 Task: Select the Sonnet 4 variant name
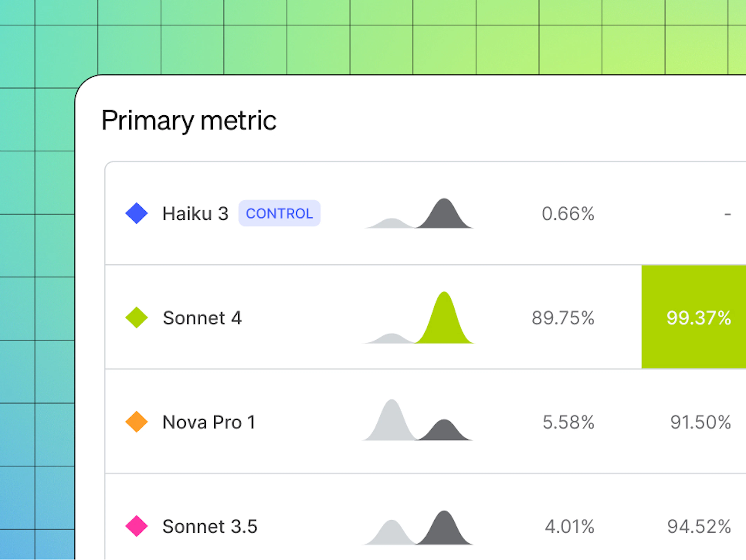(202, 318)
